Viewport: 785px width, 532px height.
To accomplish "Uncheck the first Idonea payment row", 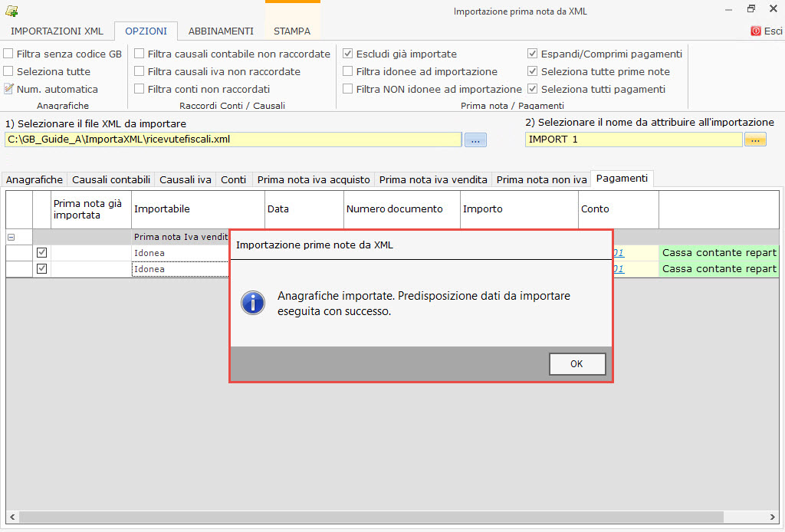I will tap(42, 252).
